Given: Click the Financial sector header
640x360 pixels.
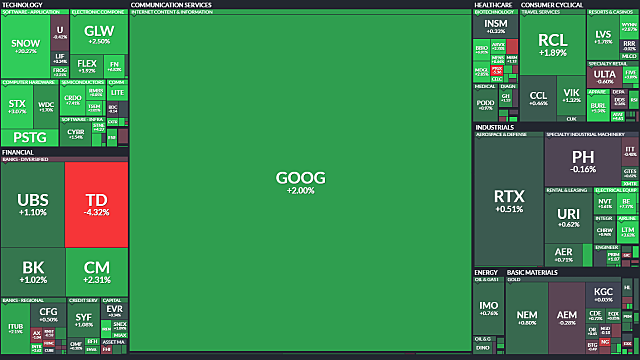Looking at the screenshot, I should pos(18,152).
